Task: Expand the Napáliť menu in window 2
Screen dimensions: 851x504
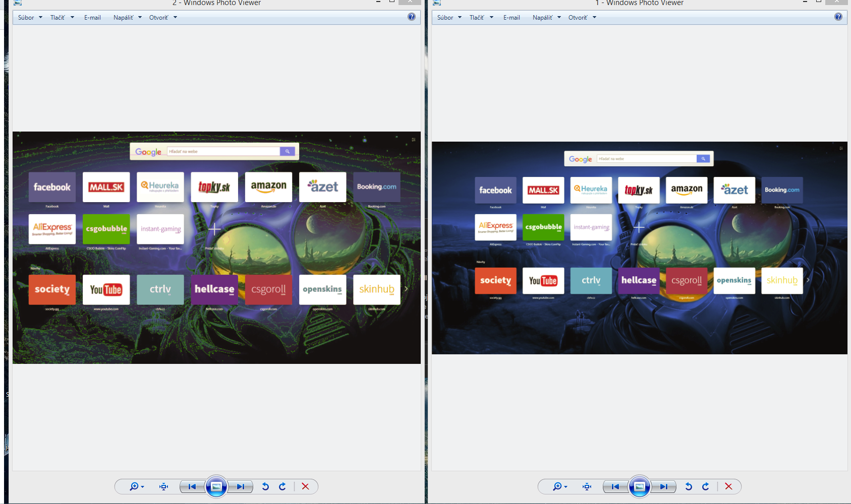Action: (x=127, y=18)
